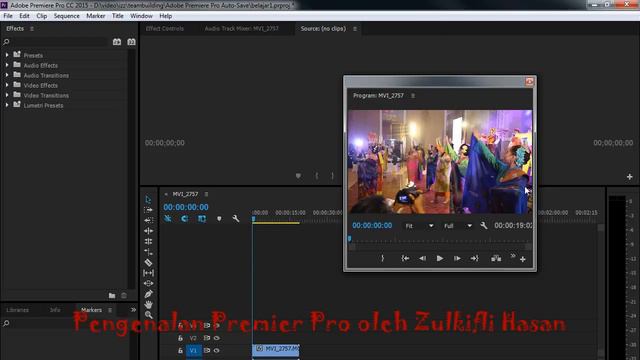Toggle lock on track V1
This screenshot has width=640, height=360.
tap(180, 351)
